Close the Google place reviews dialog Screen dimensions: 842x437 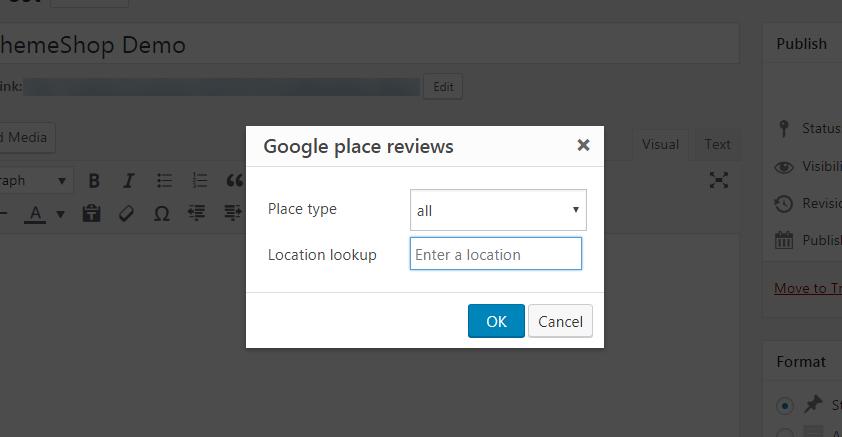583,145
